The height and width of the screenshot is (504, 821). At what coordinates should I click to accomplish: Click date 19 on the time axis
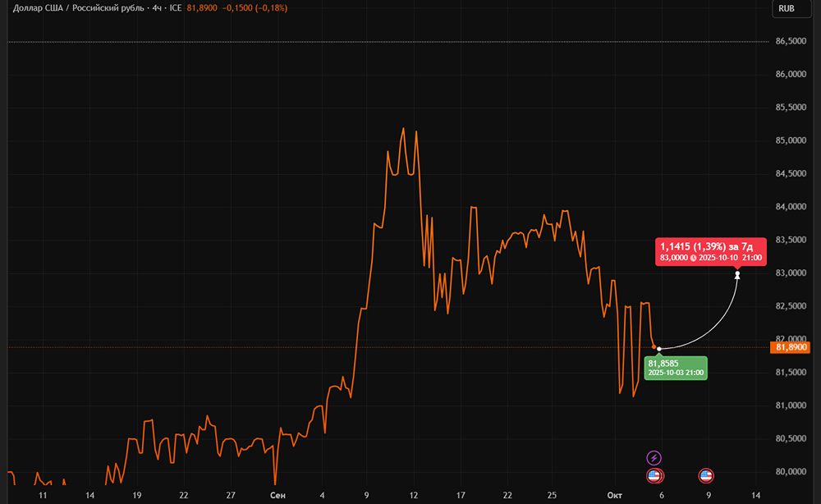136,495
